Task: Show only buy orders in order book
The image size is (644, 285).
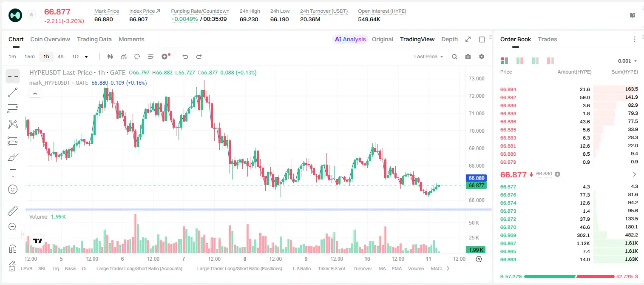Action: (535, 61)
